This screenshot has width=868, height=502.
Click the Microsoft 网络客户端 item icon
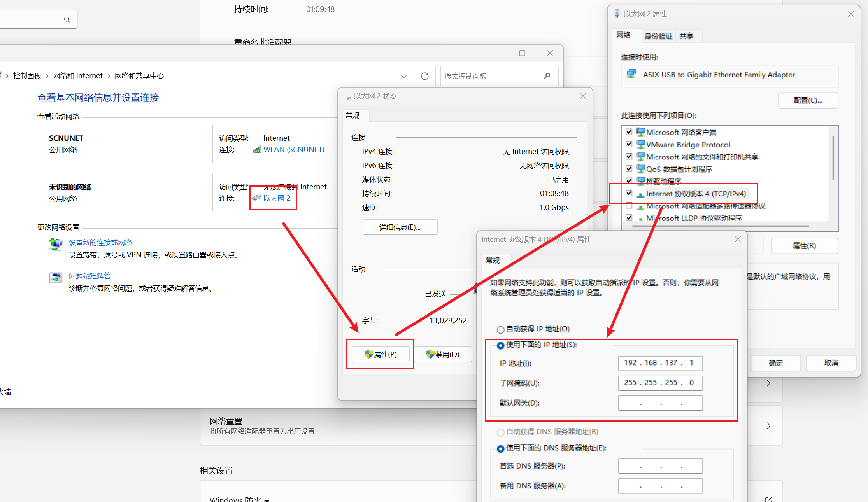pyautogui.click(x=640, y=132)
